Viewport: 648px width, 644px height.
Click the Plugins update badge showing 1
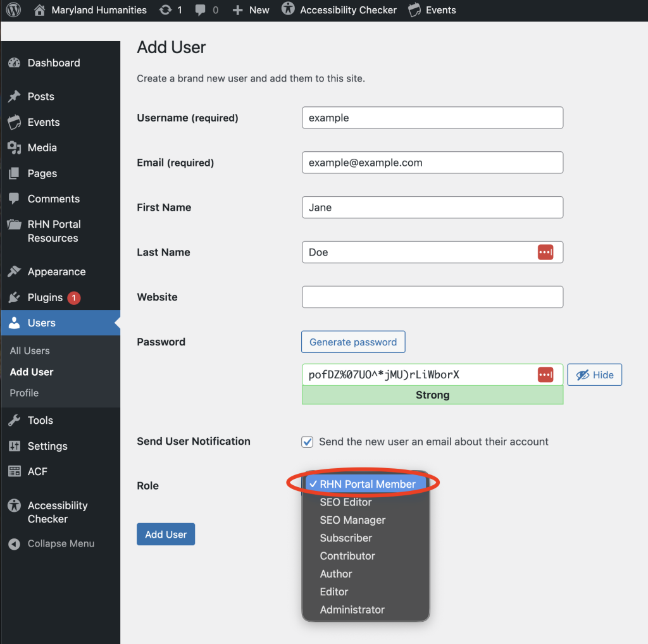(74, 297)
